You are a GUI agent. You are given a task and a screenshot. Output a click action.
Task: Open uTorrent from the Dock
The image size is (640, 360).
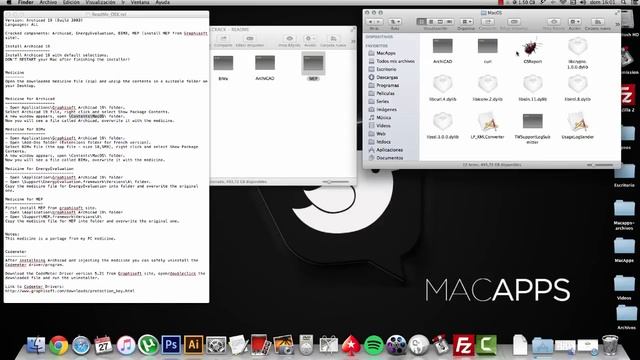[x=148, y=345]
